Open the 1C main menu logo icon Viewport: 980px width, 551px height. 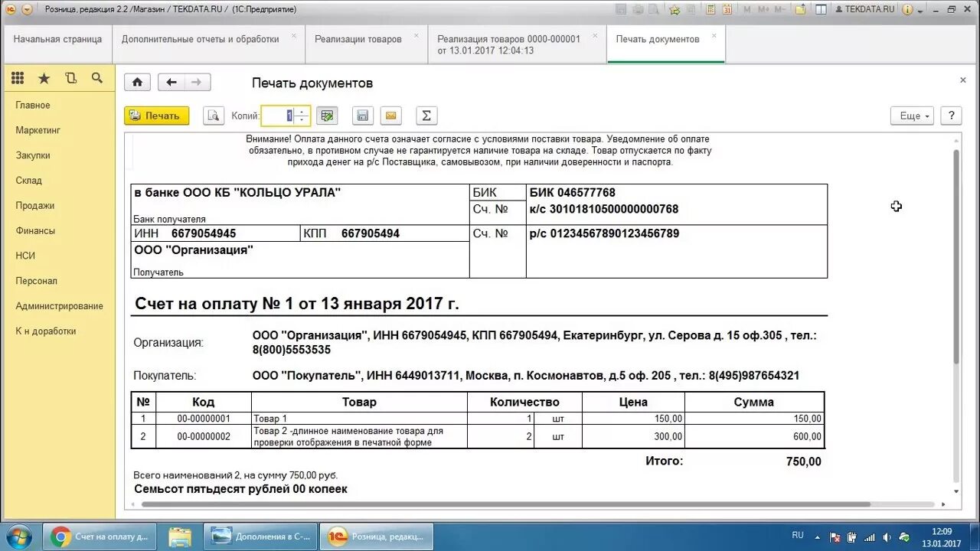[x=10, y=9]
